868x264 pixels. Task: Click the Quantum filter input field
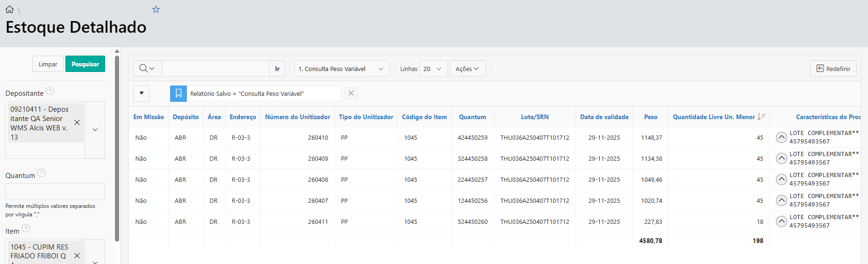pyautogui.click(x=55, y=192)
